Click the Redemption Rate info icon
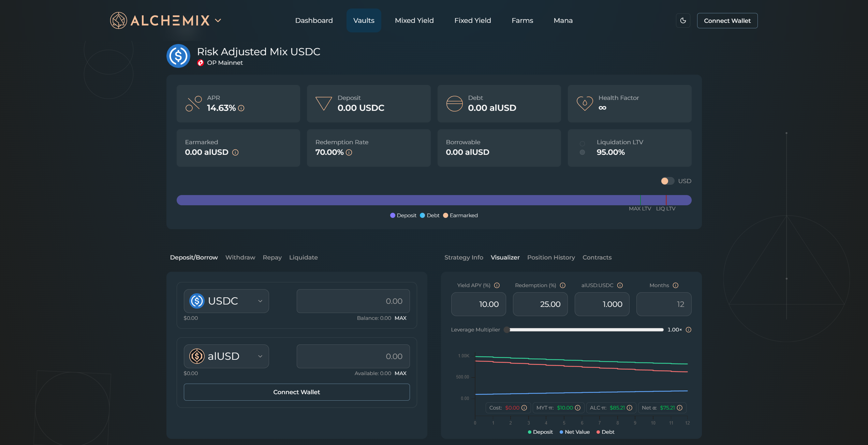The width and height of the screenshot is (868, 445). tap(349, 152)
